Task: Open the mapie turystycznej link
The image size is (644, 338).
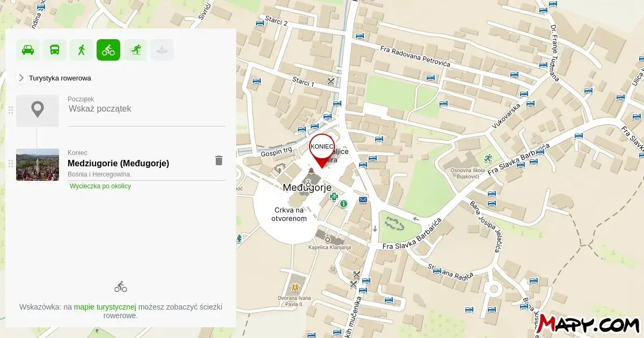Action: (x=105, y=307)
